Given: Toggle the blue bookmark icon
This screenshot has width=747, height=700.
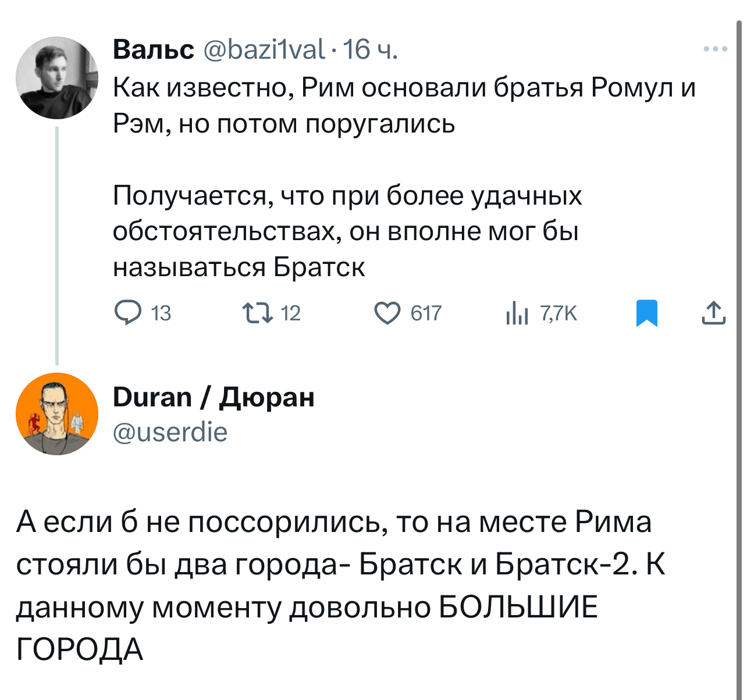Looking at the screenshot, I should click(646, 313).
